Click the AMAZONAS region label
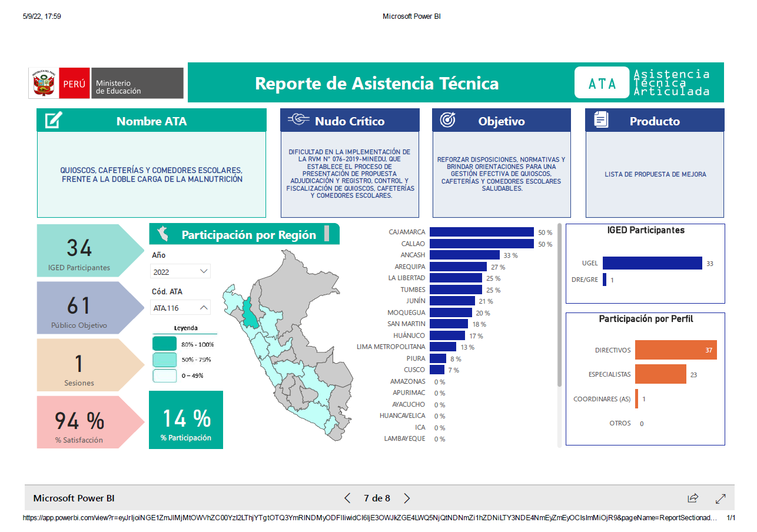This screenshot has height=532, width=757. 407,381
